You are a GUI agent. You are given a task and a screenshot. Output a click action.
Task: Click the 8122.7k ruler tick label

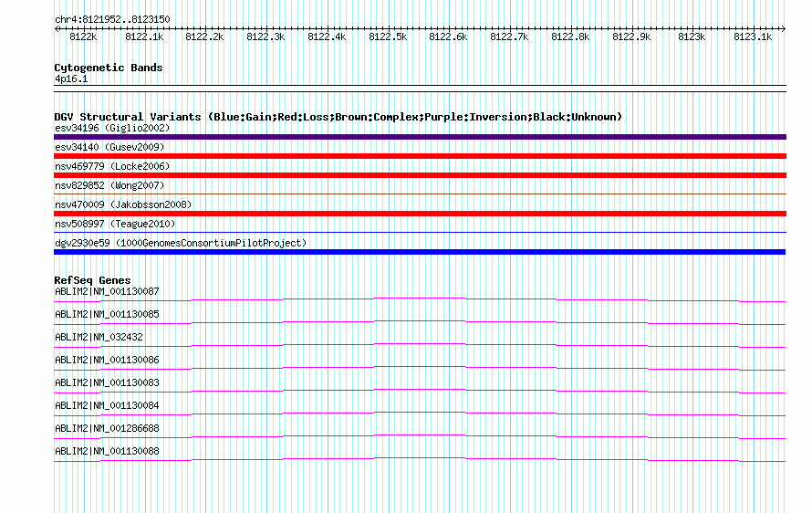(509, 37)
